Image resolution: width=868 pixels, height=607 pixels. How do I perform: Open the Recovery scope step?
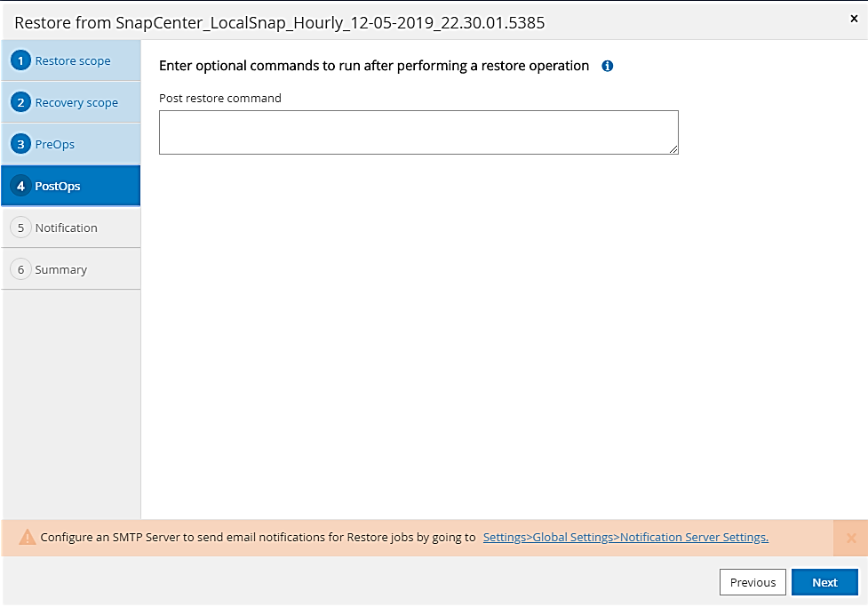click(x=76, y=103)
